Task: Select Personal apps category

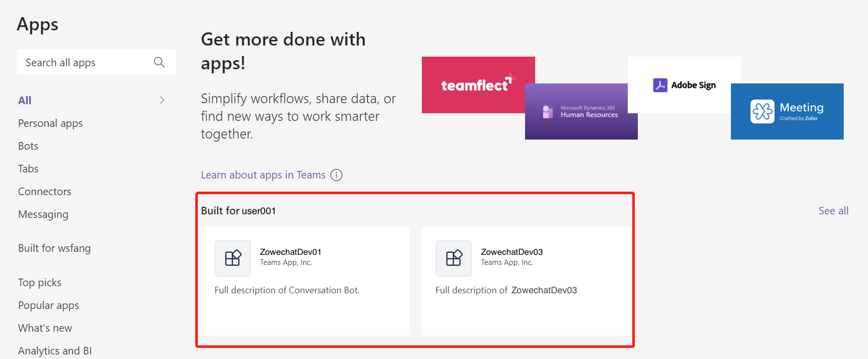Action: (51, 123)
